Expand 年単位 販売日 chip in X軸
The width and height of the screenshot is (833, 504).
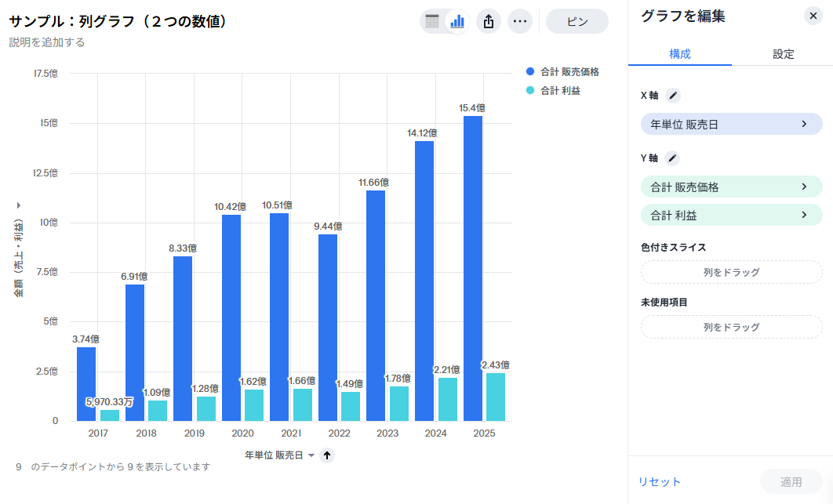tap(731, 125)
